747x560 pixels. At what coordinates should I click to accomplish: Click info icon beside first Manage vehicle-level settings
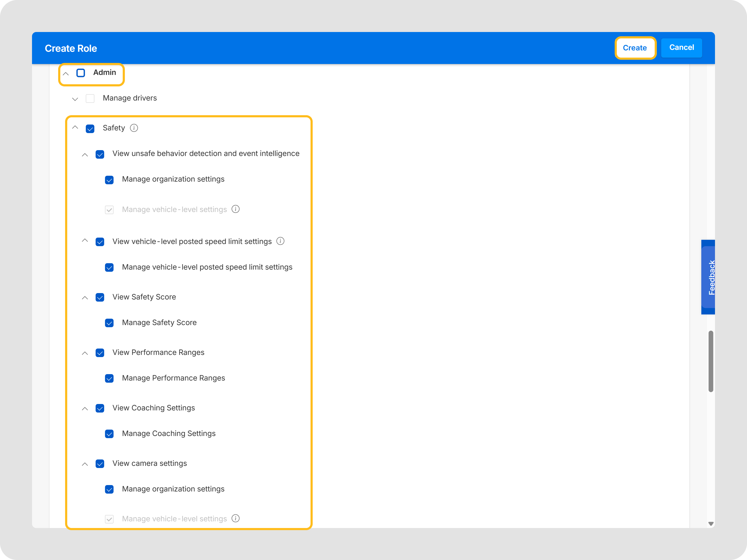pyautogui.click(x=236, y=209)
